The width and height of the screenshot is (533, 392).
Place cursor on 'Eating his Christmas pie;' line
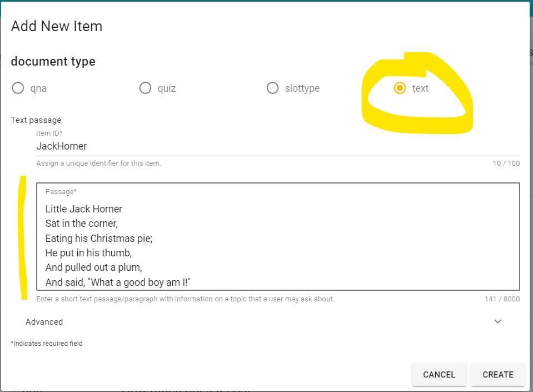click(x=99, y=239)
